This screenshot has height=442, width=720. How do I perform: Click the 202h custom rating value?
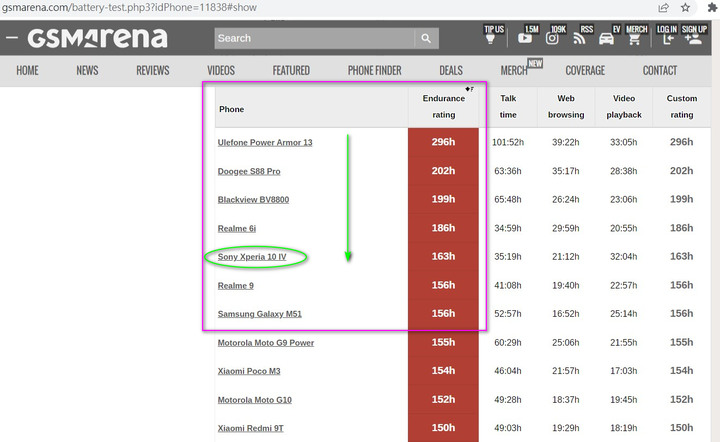tap(681, 171)
